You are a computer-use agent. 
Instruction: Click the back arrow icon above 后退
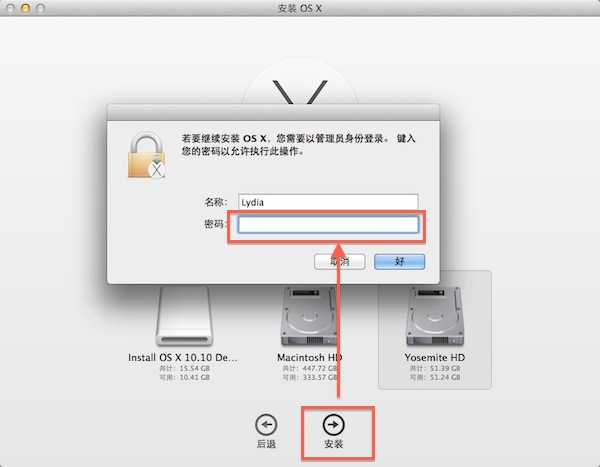[266, 425]
